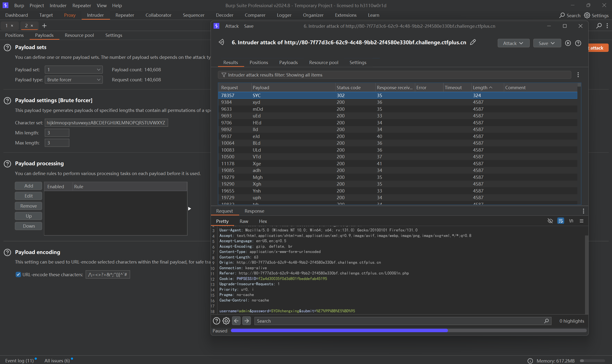
Task: Open the Proxy main tab
Action: tap(70, 15)
